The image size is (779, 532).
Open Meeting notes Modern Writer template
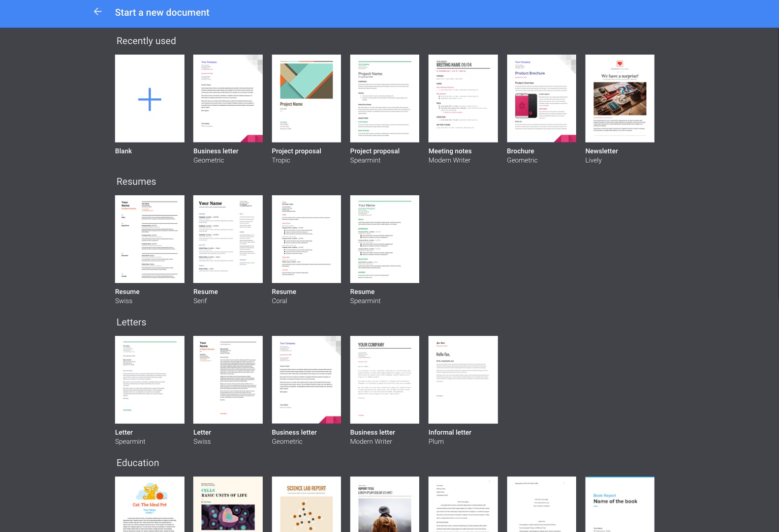463,98
